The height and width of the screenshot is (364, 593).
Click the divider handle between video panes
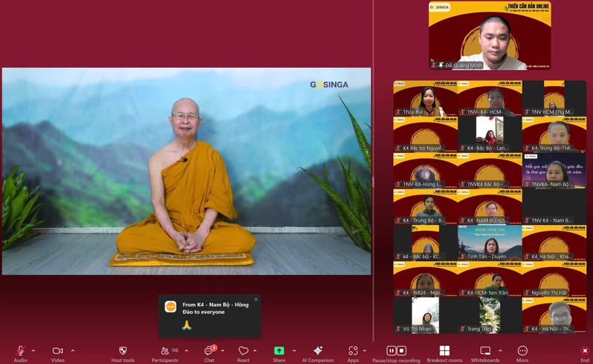tap(373, 182)
